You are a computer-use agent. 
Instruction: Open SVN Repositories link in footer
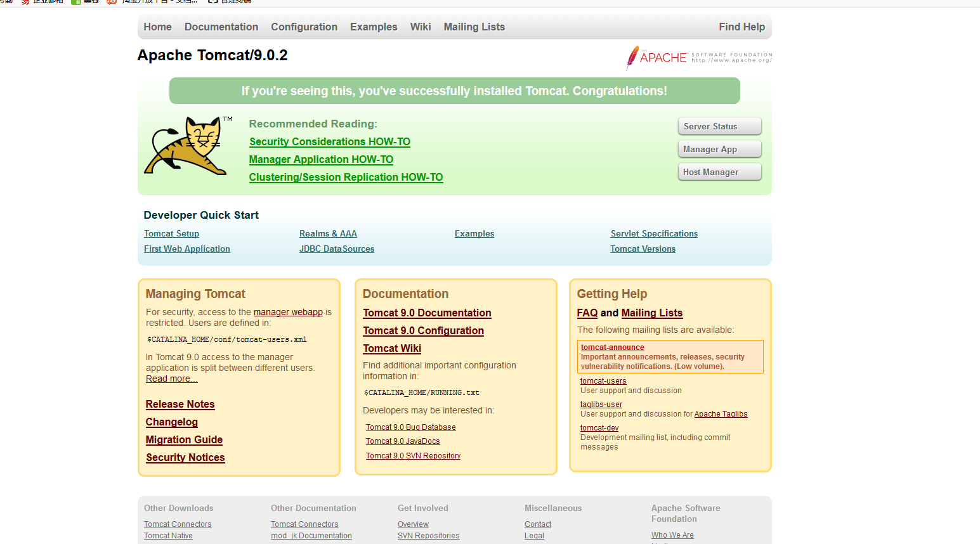(x=428, y=536)
